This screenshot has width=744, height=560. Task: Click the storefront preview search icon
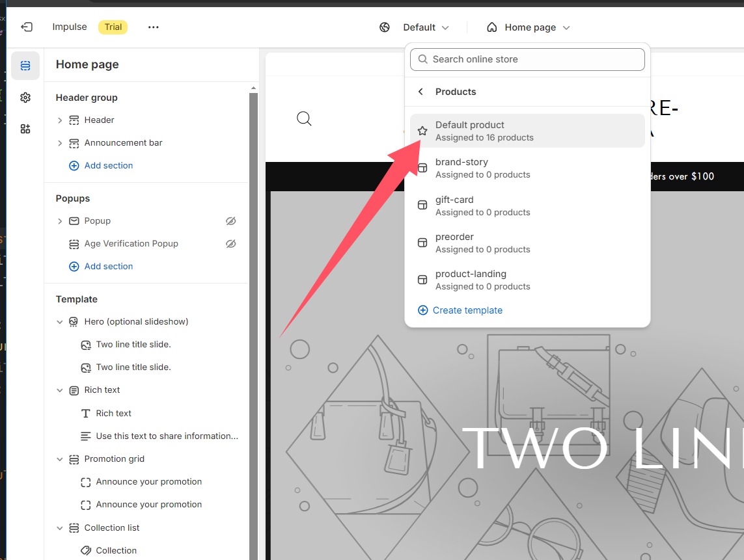[304, 118]
